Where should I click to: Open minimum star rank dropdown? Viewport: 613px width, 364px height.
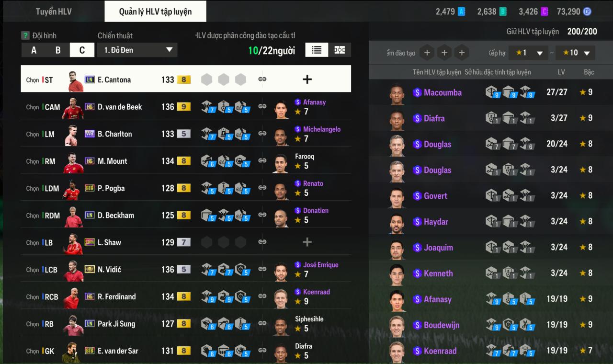click(528, 53)
